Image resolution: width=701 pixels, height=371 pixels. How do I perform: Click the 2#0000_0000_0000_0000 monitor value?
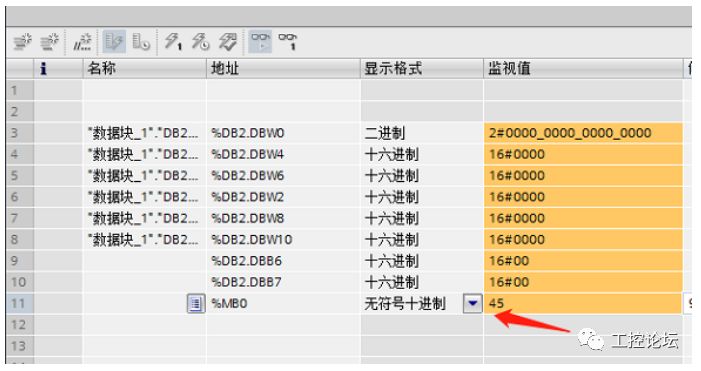coord(583,133)
